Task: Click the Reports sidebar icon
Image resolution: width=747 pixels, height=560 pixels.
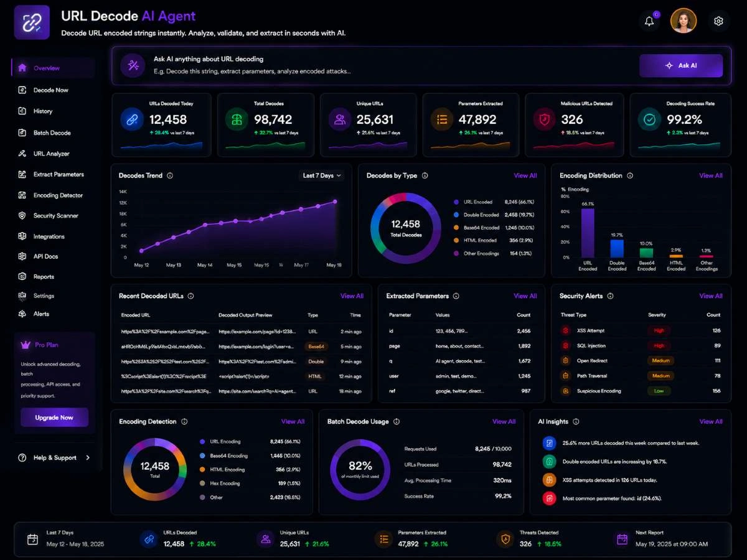Action: coord(22,276)
